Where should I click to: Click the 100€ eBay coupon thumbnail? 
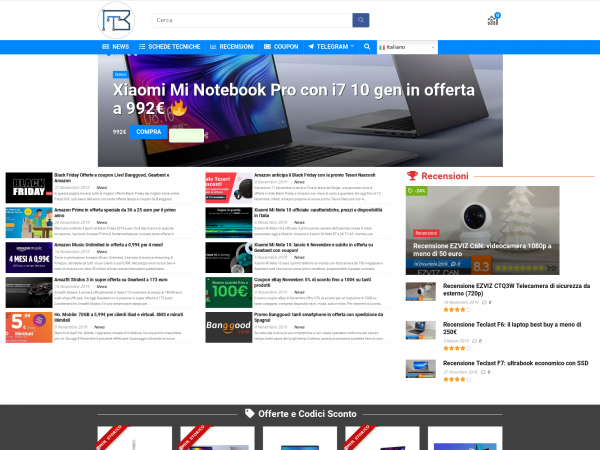(x=229, y=292)
